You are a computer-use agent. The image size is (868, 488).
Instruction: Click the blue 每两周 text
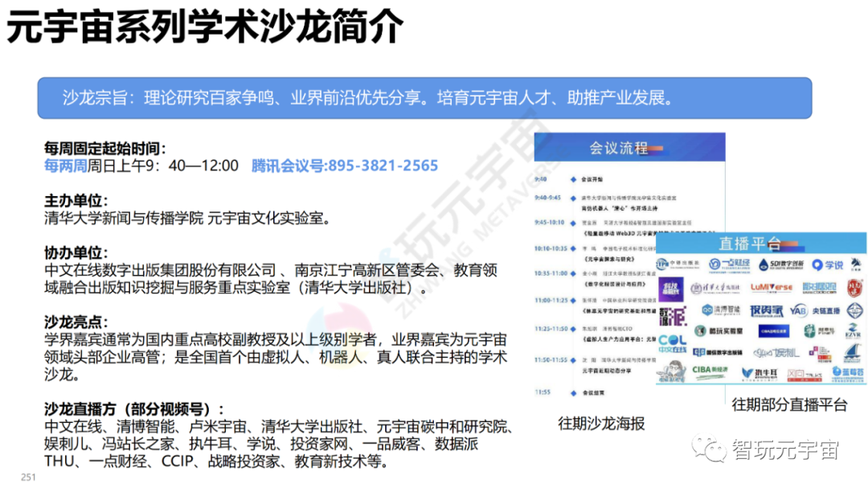66,166
